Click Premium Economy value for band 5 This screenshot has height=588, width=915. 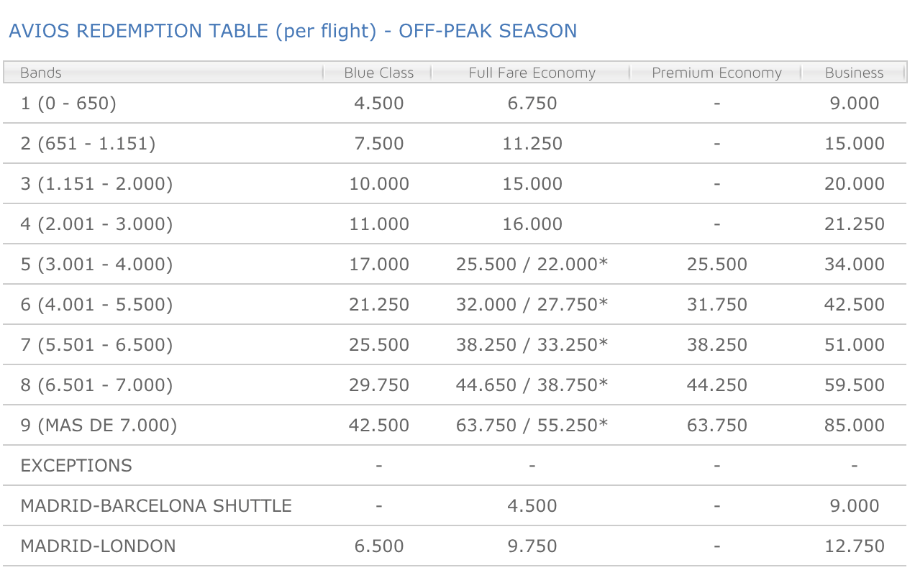[x=716, y=265]
